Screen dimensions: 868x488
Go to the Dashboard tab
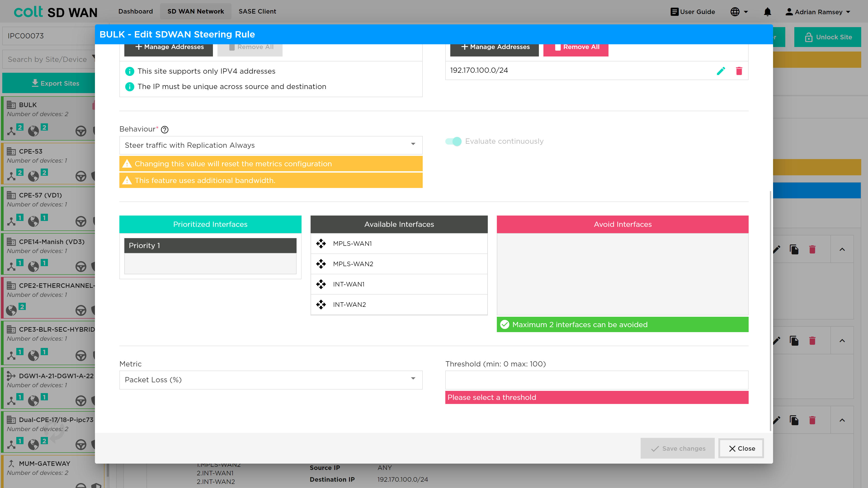tap(135, 12)
